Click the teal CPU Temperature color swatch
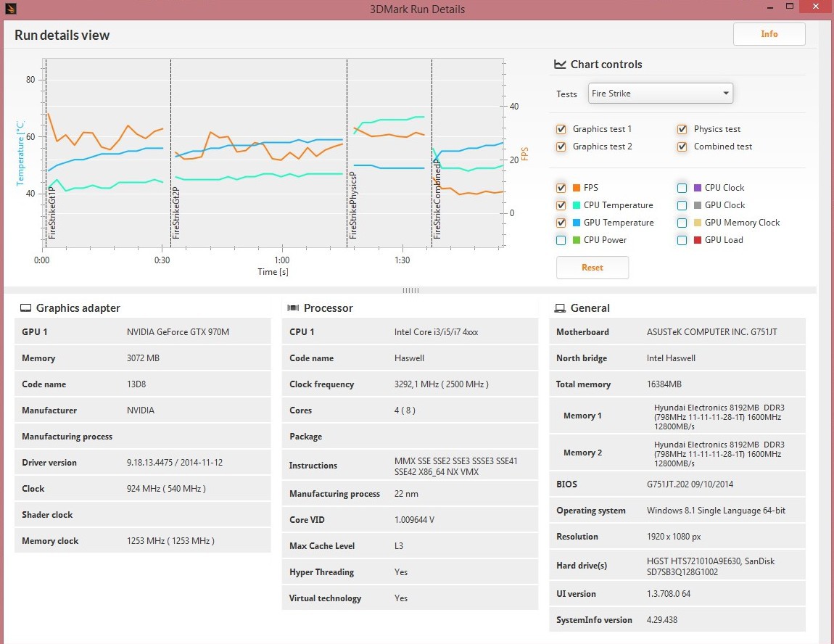 pyautogui.click(x=576, y=205)
